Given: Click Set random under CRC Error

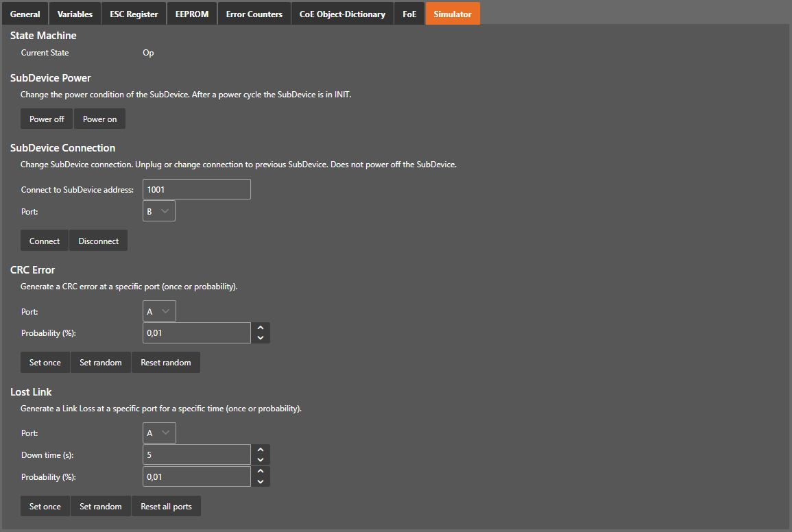Looking at the screenshot, I should coord(101,362).
